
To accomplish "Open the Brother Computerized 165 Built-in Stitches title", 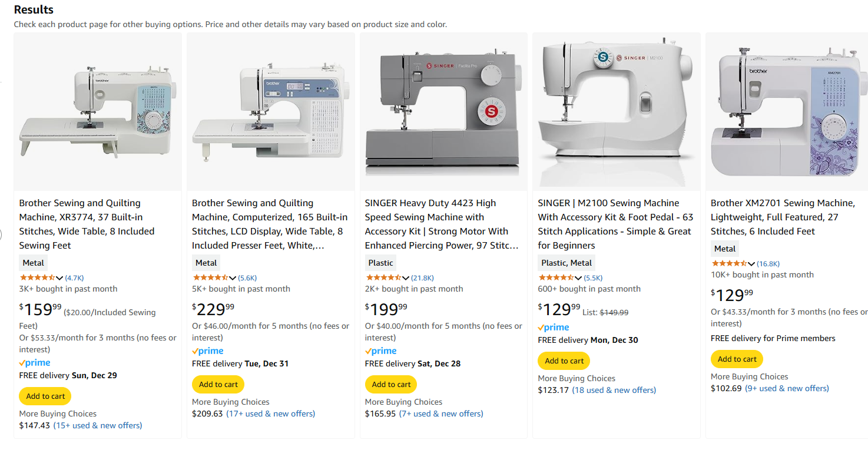I will point(270,224).
